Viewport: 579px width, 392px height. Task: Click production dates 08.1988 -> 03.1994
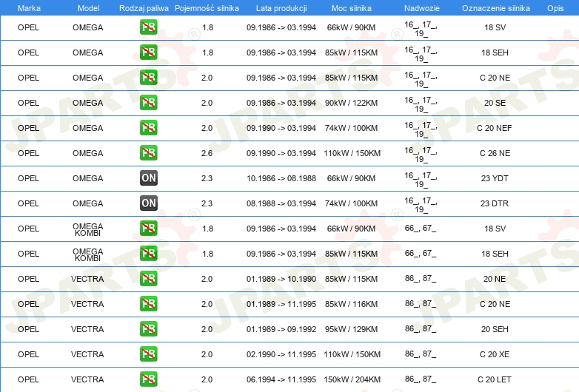281,203
